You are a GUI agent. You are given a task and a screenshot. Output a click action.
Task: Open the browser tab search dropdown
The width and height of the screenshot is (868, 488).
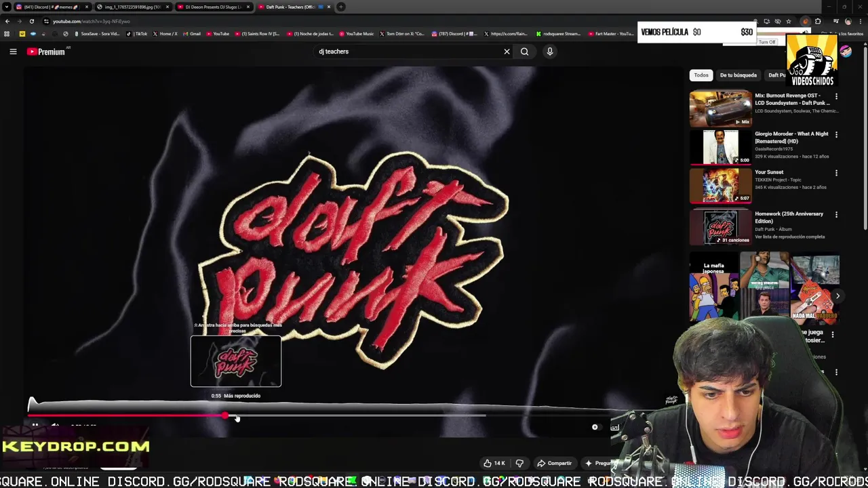point(6,7)
